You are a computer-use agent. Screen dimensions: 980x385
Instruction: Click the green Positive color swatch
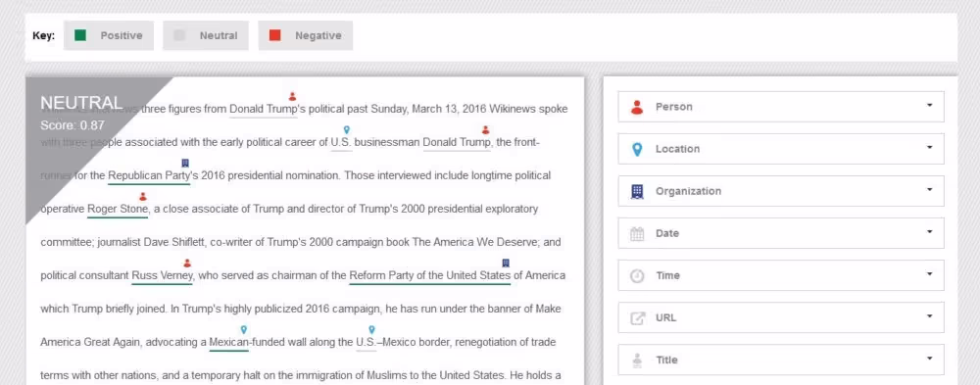click(80, 35)
